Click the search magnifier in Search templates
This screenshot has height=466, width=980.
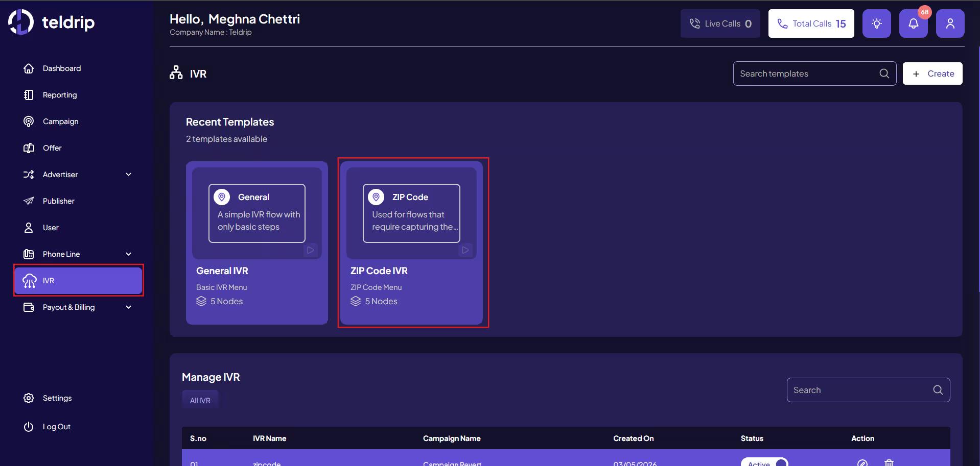(884, 73)
